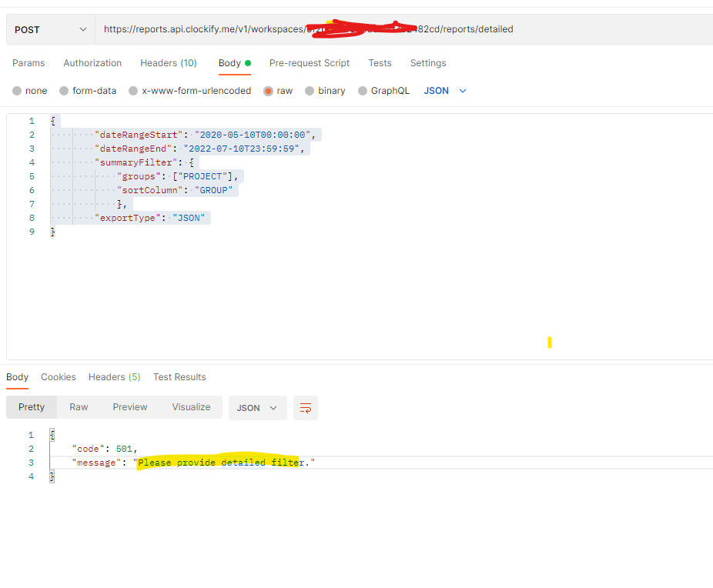Screen dimensions: 713x588
Task: Switch to the Params tab
Action: pyautogui.click(x=28, y=63)
